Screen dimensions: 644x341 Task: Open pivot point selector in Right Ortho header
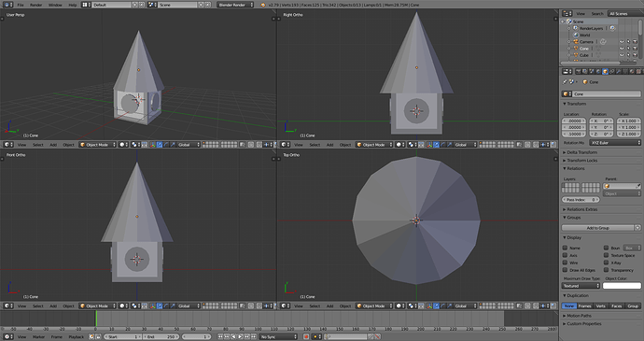coord(412,145)
